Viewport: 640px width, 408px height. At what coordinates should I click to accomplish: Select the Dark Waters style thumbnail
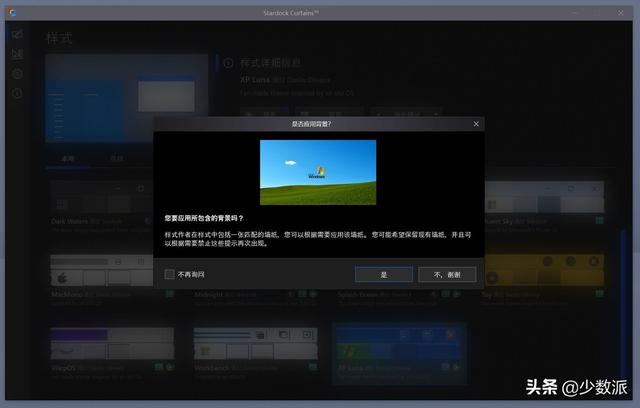click(101, 198)
